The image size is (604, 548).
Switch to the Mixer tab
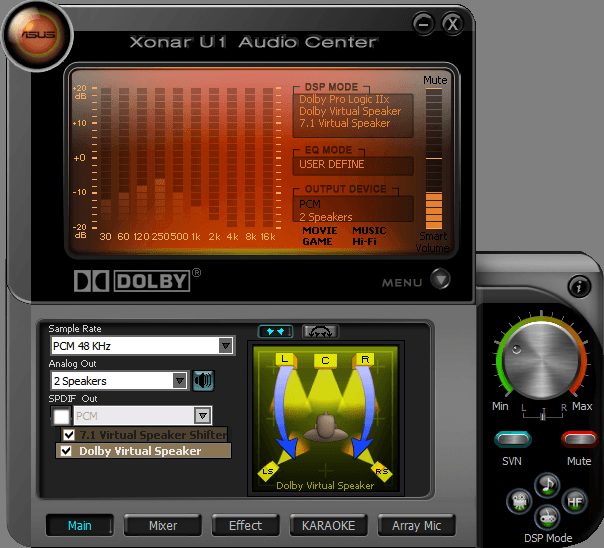pyautogui.click(x=163, y=526)
